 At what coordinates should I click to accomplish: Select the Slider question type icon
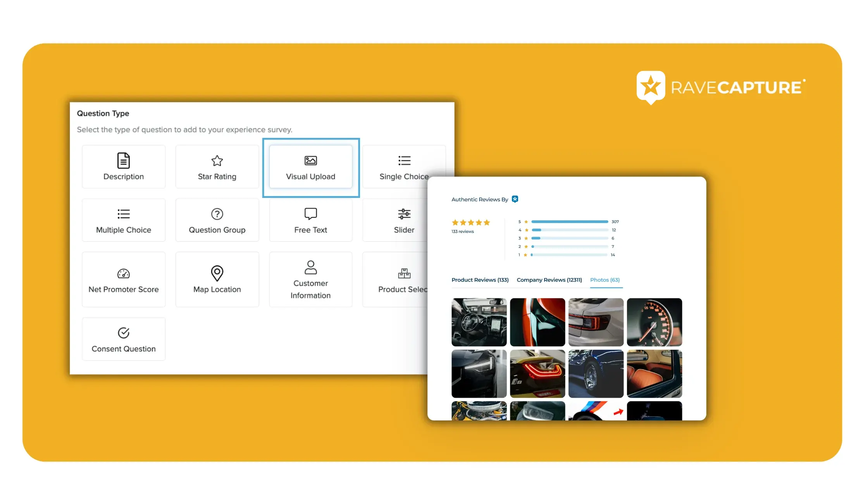pos(404,214)
